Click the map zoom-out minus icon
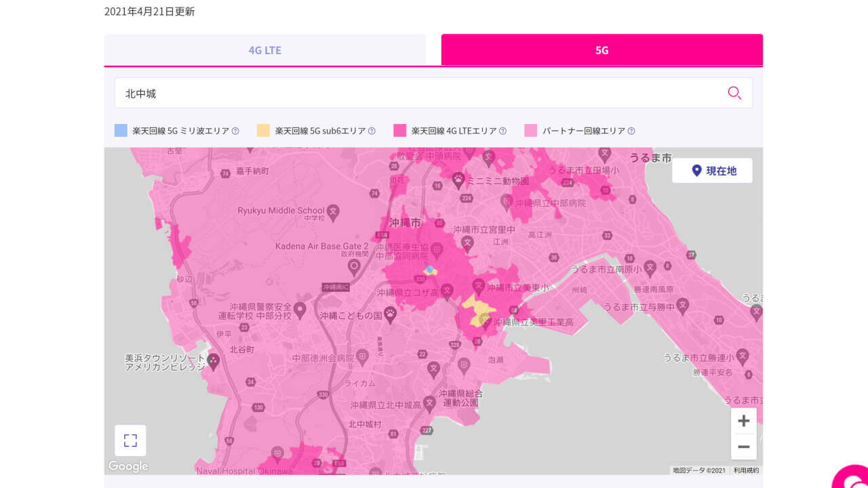The image size is (868, 488). 744,446
